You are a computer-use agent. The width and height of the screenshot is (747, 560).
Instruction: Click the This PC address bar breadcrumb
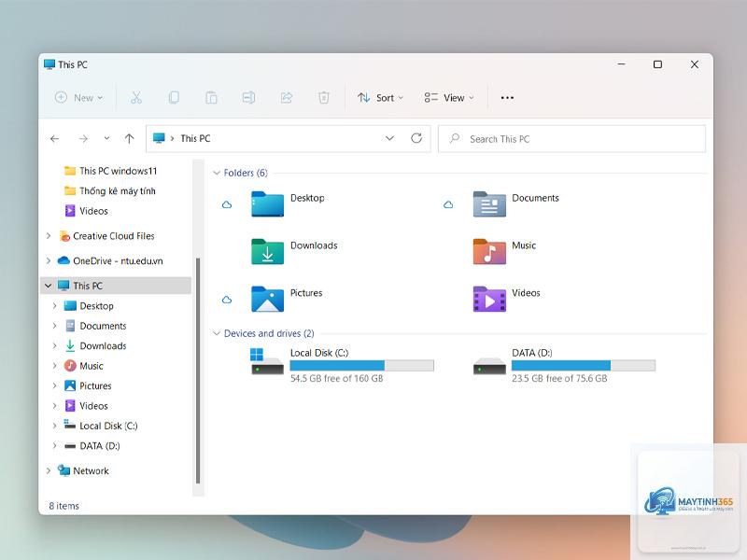coord(195,138)
